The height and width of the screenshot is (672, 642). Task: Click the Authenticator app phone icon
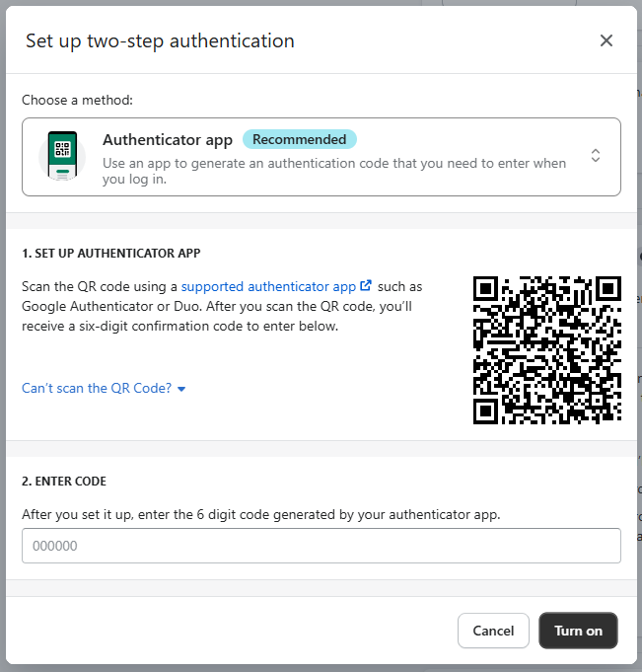pos(62,156)
